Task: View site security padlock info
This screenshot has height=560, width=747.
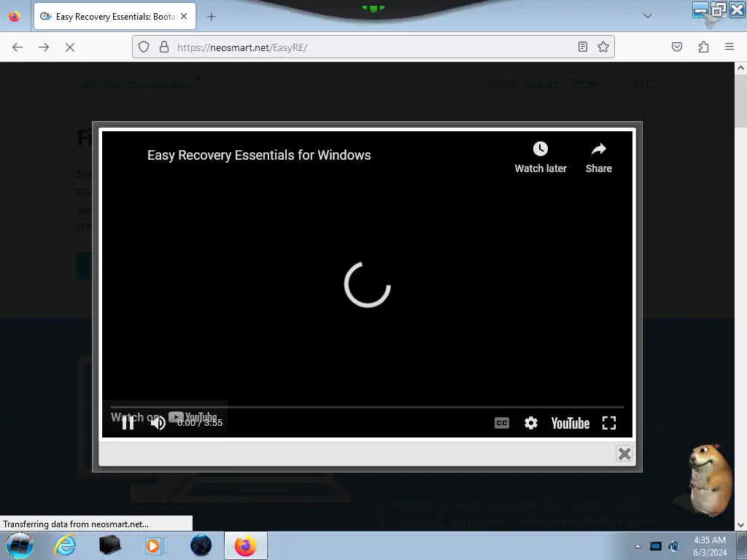Action: 164,47
